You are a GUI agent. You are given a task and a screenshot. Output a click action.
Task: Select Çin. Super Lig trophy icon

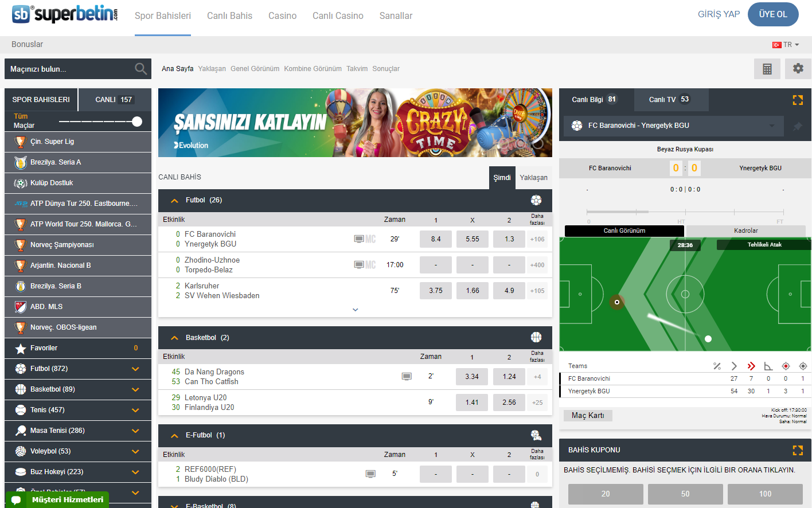[x=21, y=142]
